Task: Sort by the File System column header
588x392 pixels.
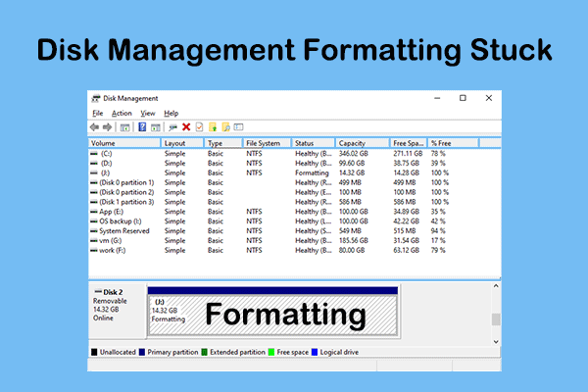Action: (x=267, y=143)
